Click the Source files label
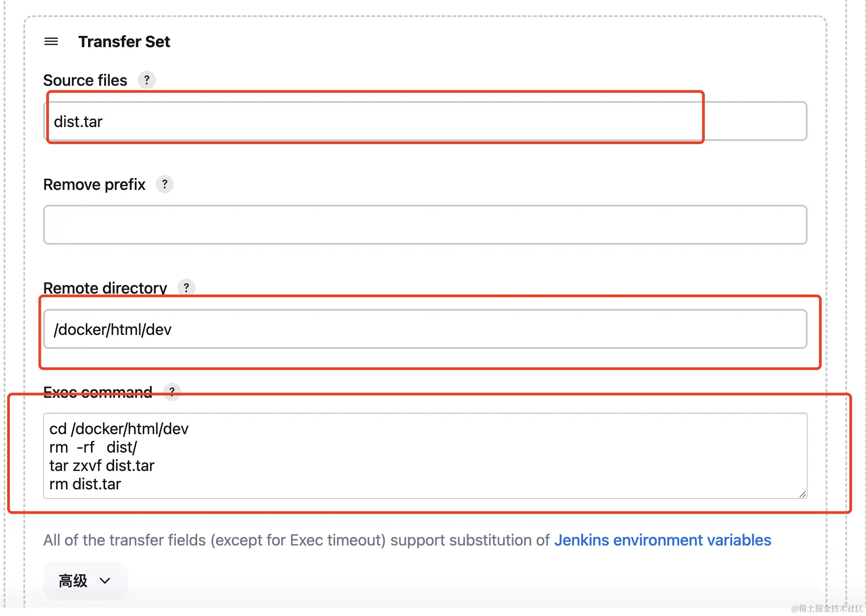Image resolution: width=866 pixels, height=616 pixels. (x=85, y=80)
